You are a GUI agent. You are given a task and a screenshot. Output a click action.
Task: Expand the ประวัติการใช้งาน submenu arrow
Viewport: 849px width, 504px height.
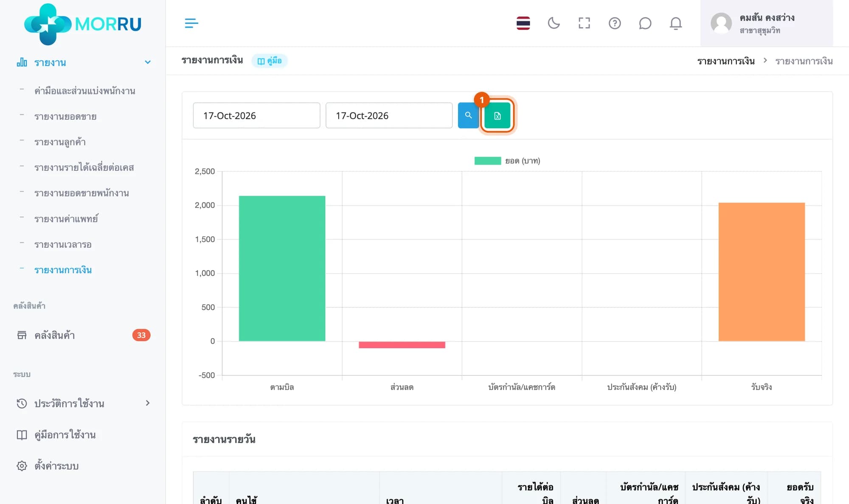148,403
